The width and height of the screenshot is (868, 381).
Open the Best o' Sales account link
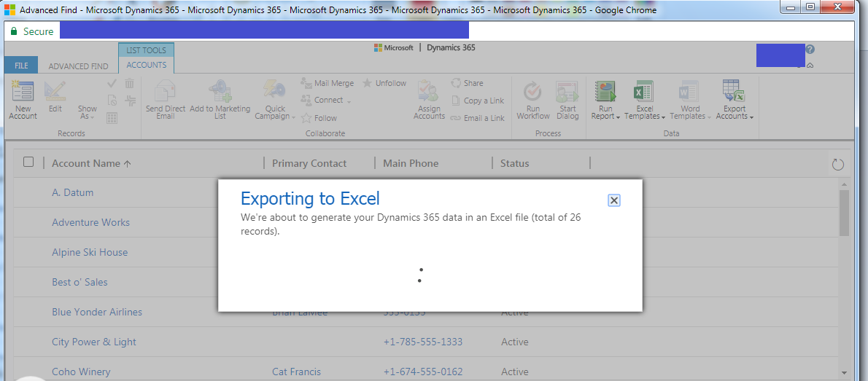pyautogui.click(x=80, y=282)
